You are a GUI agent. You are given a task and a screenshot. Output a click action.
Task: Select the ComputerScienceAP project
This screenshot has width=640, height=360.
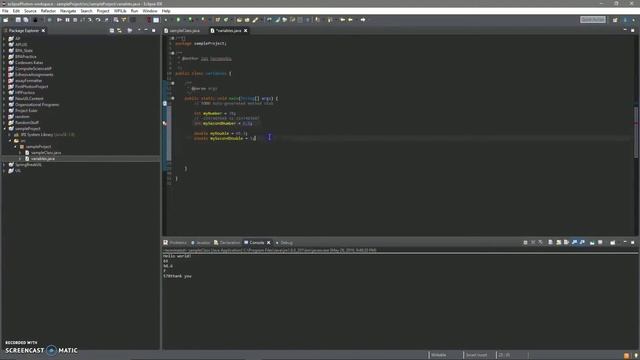point(33,69)
